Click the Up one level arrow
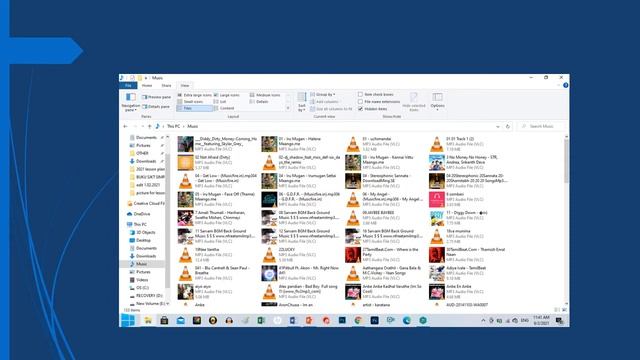640x360 pixels. point(149,127)
